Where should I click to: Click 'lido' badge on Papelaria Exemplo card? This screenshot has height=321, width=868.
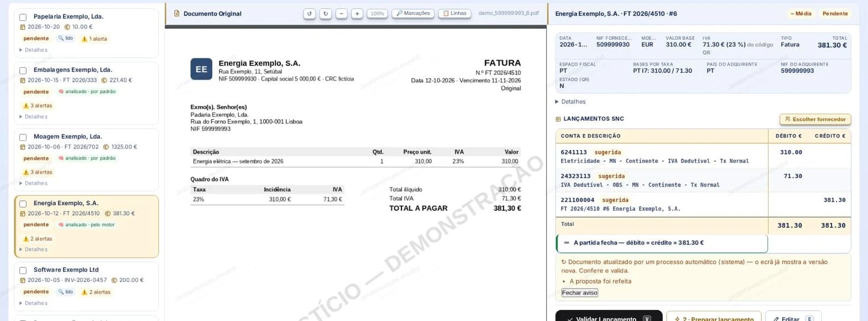[66, 38]
